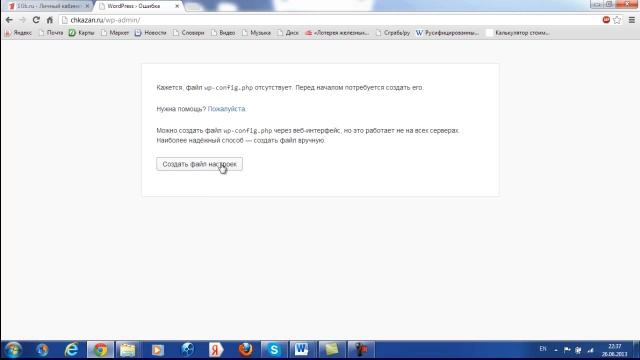Open Windows Explorer folder from taskbar
Screen dimensions: 640x360
click(x=128, y=350)
